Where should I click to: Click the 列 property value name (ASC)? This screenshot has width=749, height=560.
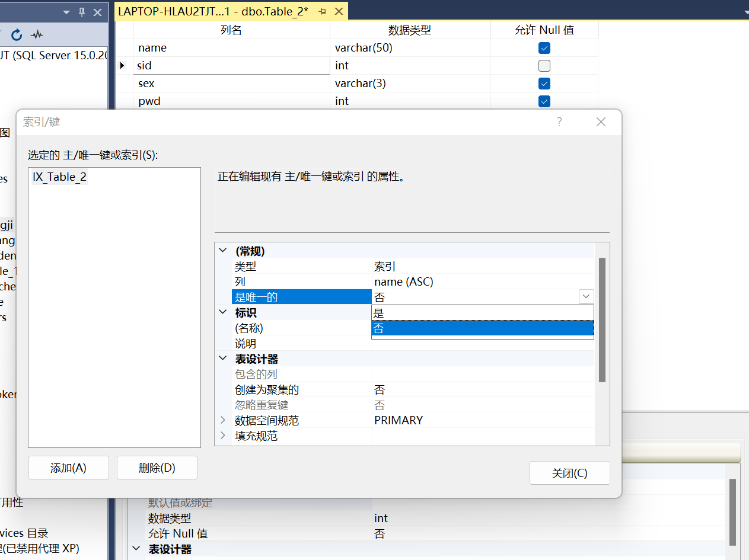point(404,282)
